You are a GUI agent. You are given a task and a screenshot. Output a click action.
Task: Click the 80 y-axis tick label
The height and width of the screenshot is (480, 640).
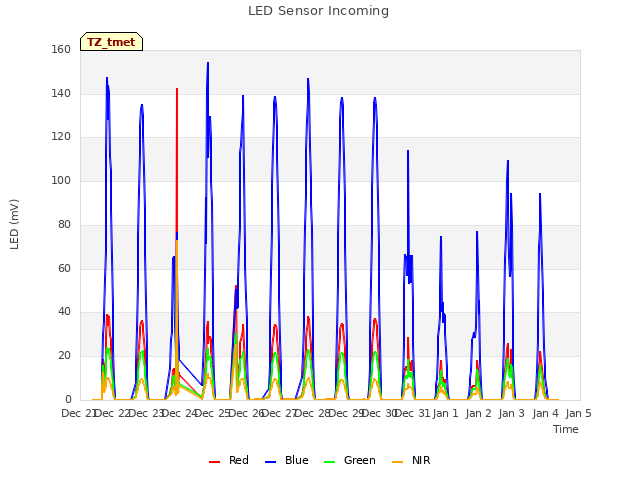tap(64, 224)
